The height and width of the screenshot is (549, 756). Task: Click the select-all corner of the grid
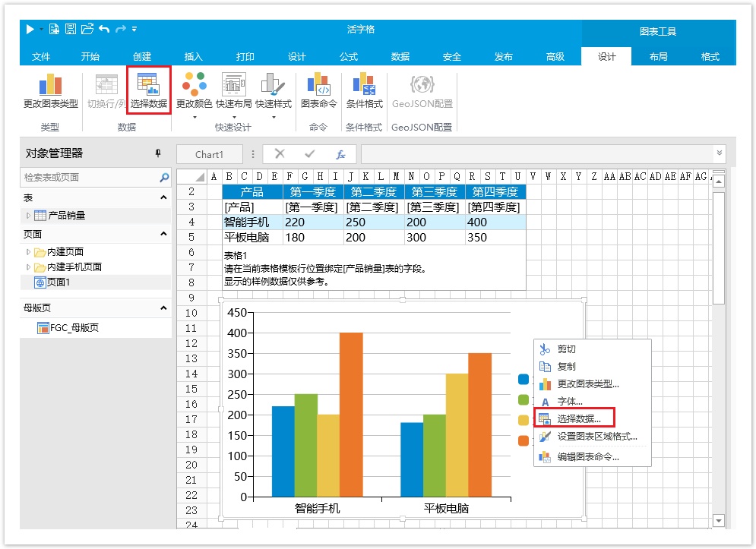192,176
